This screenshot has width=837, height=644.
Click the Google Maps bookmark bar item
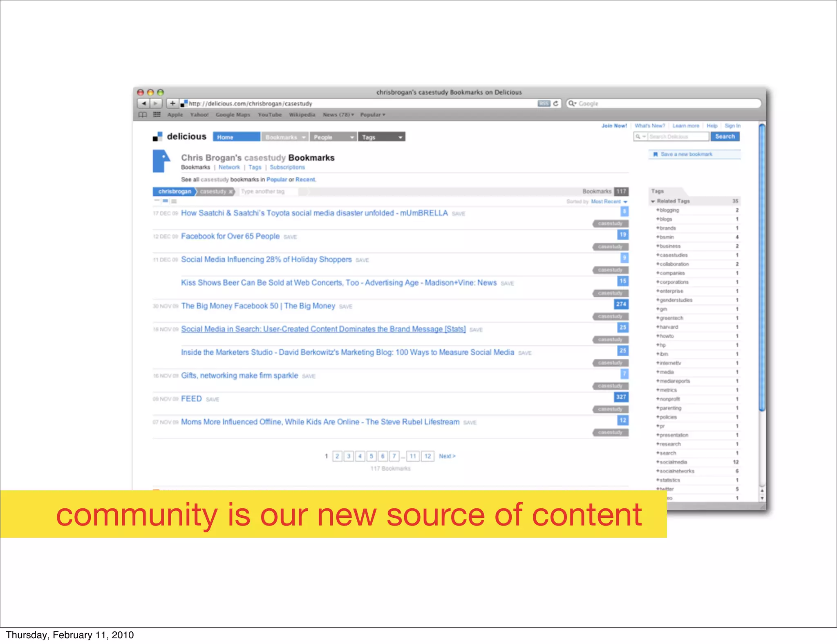233,115
